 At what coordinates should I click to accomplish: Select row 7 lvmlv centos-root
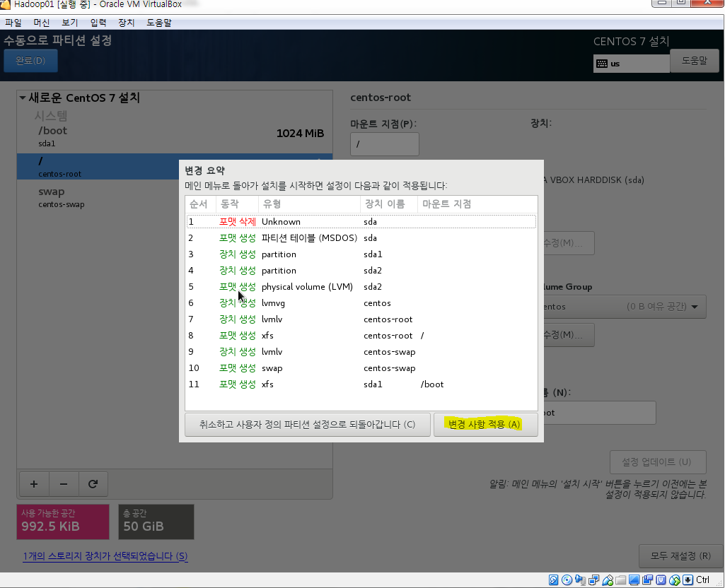[x=361, y=319]
